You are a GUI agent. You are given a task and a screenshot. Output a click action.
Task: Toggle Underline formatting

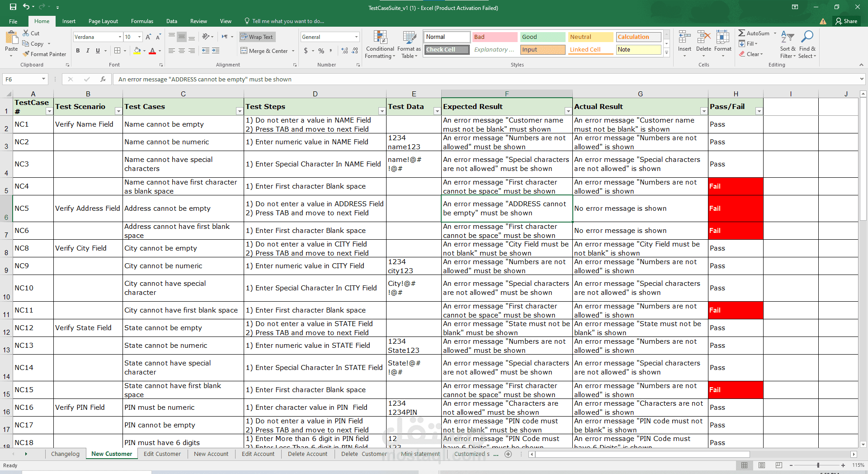pyautogui.click(x=98, y=51)
